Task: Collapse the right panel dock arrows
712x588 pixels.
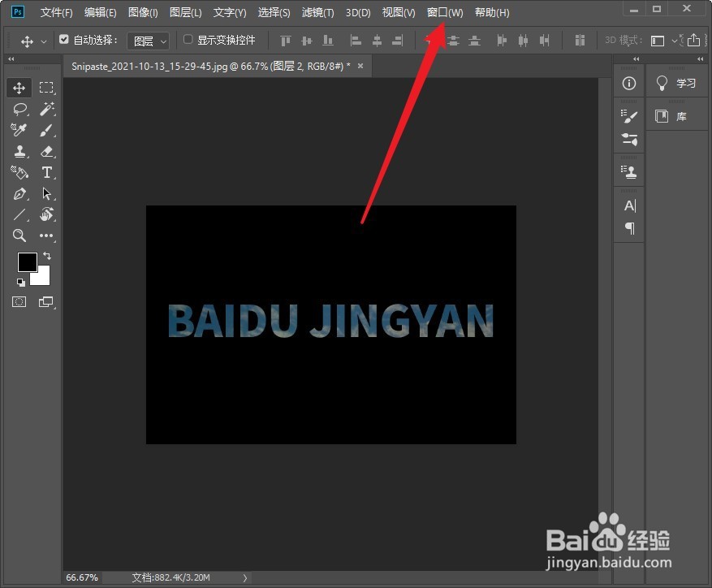Action: tap(700, 59)
